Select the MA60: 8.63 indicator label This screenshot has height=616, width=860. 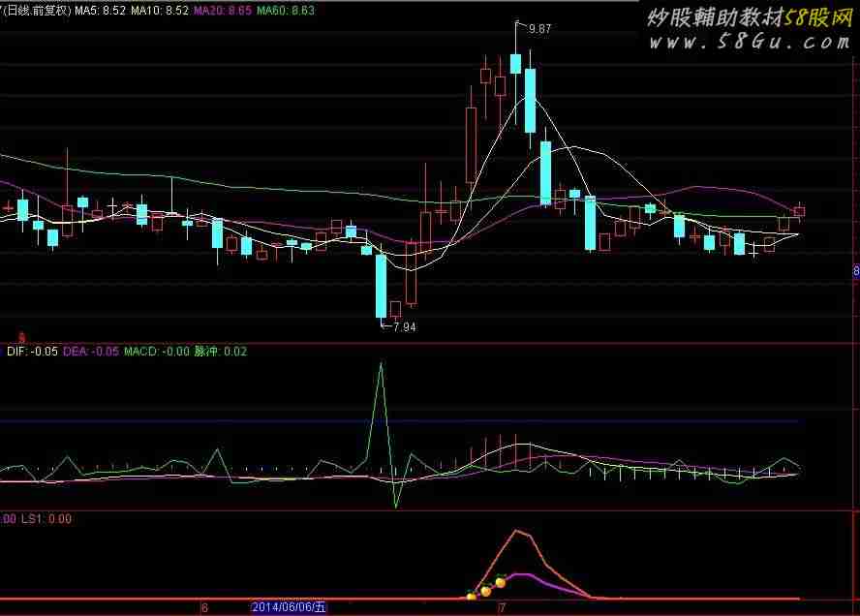[x=285, y=11]
